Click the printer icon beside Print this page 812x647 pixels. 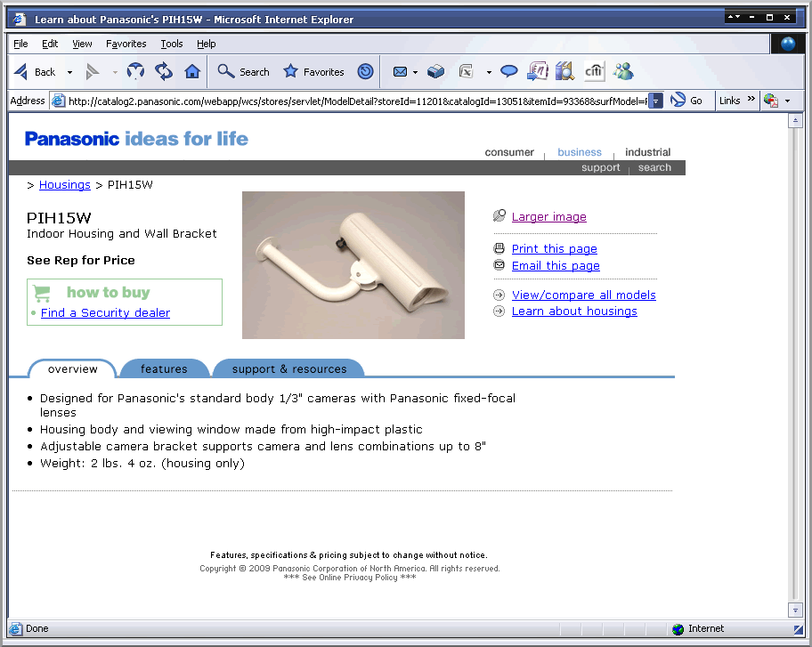[x=499, y=249]
